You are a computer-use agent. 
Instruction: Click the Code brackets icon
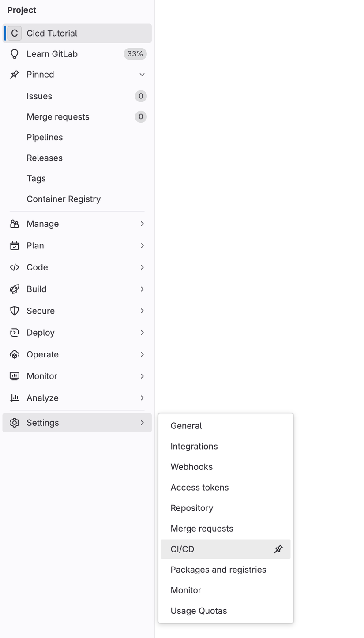click(15, 267)
